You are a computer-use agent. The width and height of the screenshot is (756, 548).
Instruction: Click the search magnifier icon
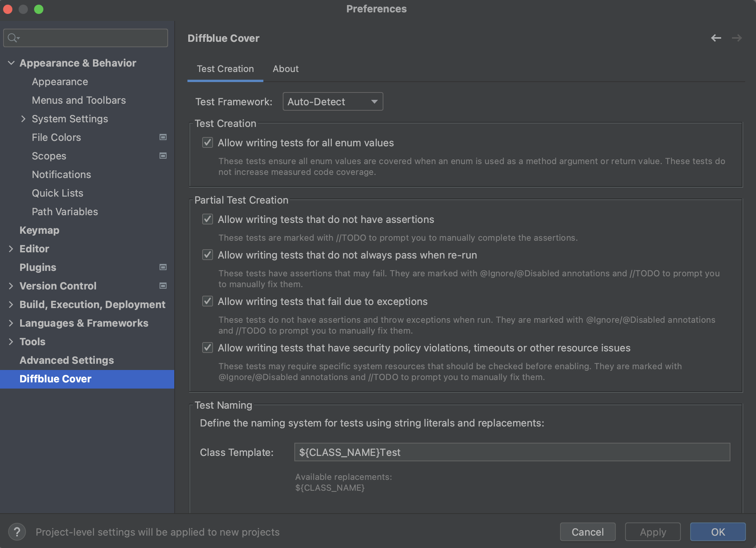(13, 38)
